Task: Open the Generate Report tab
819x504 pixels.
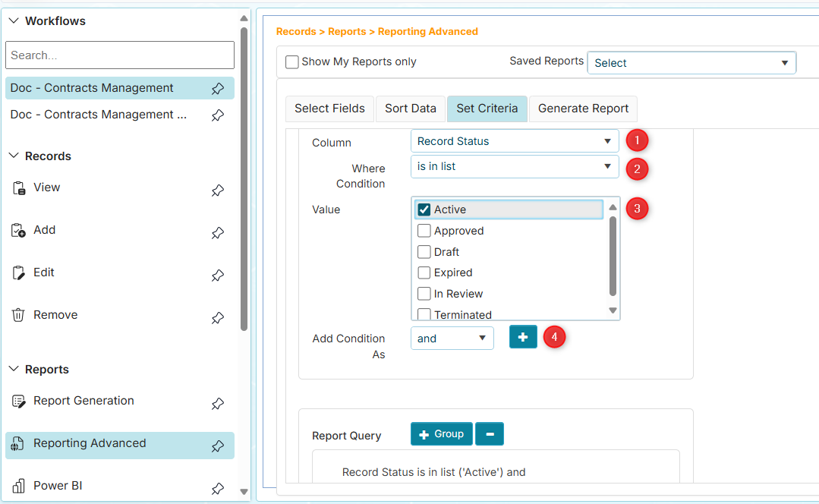Action: pos(583,109)
